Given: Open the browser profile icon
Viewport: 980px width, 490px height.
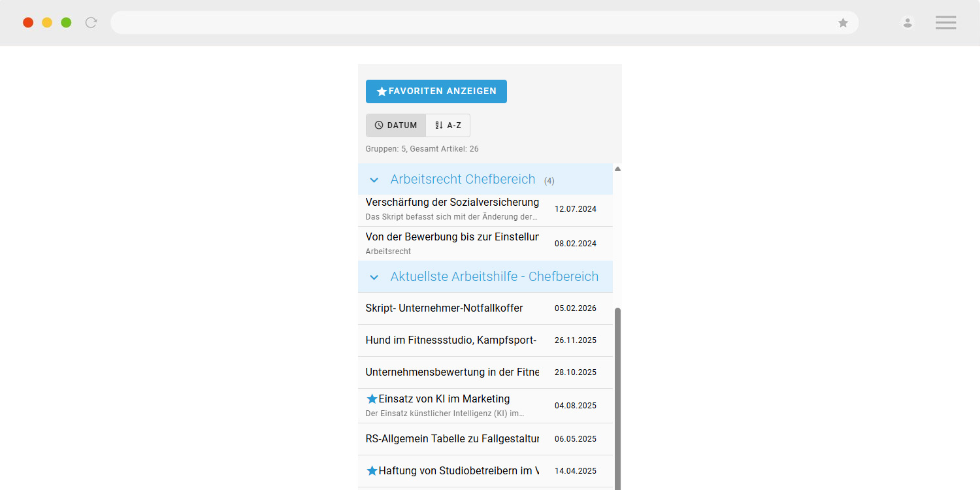Looking at the screenshot, I should pos(907,23).
